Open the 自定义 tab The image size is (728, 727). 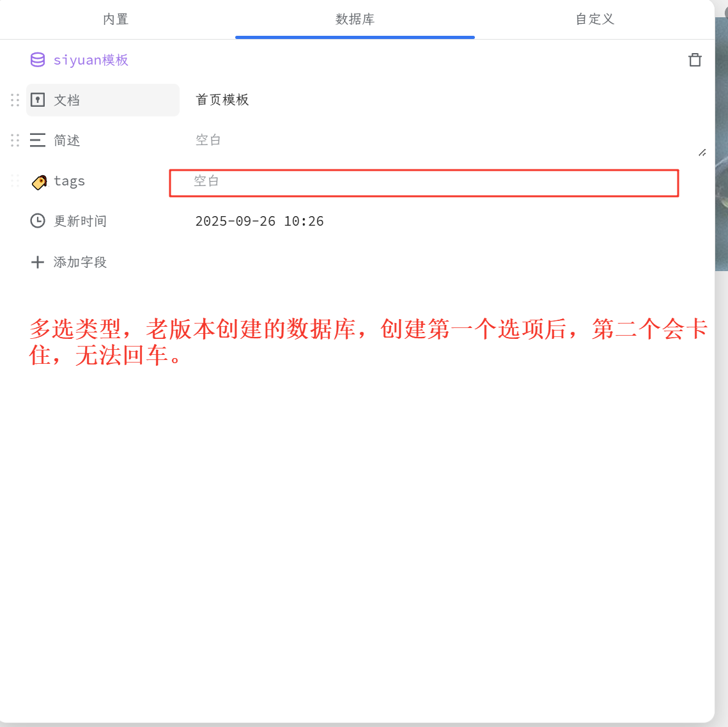[594, 19]
